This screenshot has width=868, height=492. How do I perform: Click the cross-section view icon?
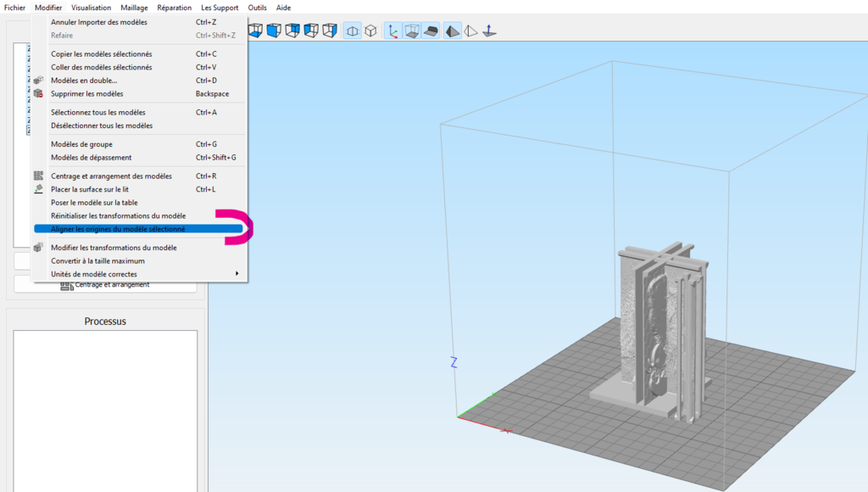click(x=431, y=31)
